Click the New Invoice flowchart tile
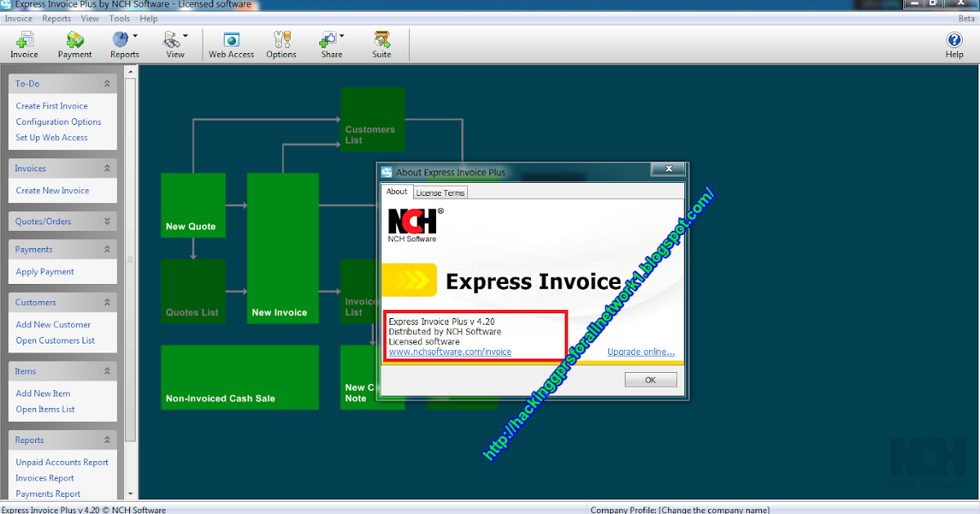 click(283, 248)
